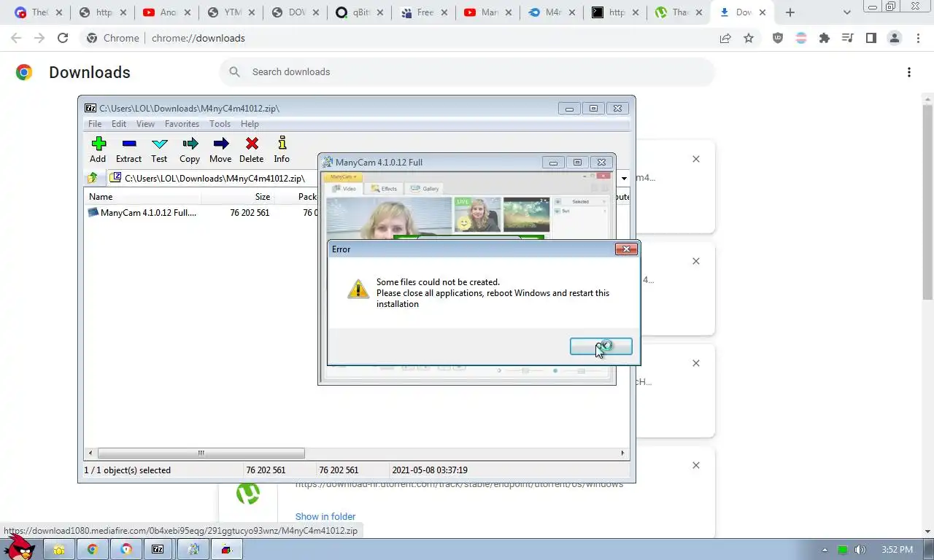The height and width of the screenshot is (560, 934).
Task: Click the Chrome page vertical scrollbar
Action: 927,201
